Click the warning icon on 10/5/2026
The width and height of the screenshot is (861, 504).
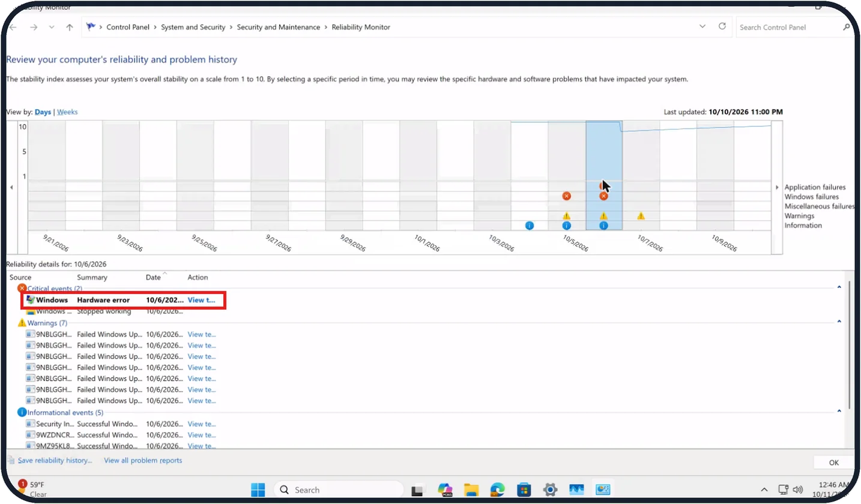(566, 216)
